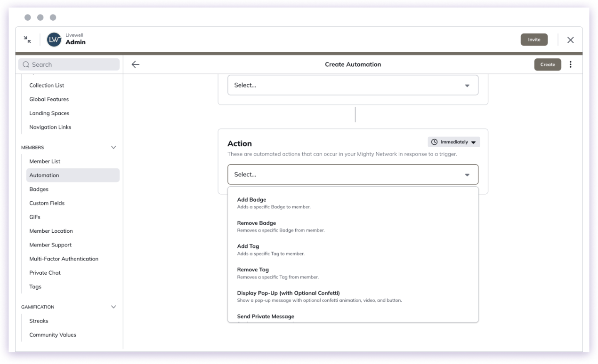The image size is (598, 364).
Task: Click the Action heading text
Action: click(x=240, y=143)
